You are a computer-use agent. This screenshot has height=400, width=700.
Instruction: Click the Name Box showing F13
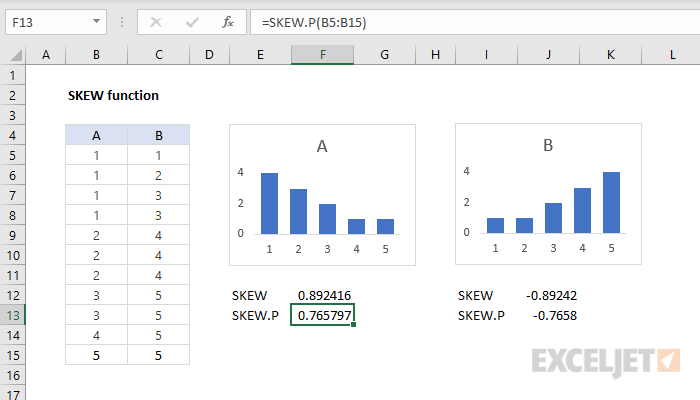pyautogui.click(x=56, y=22)
